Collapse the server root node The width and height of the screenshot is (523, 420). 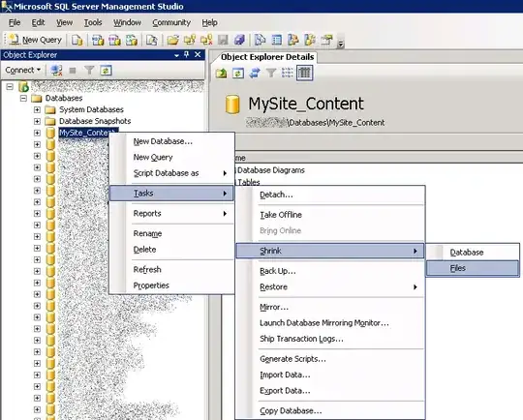pos(10,87)
